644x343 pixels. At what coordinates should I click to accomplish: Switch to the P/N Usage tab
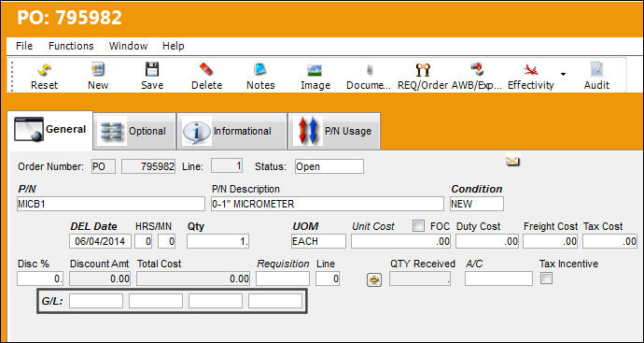[334, 131]
